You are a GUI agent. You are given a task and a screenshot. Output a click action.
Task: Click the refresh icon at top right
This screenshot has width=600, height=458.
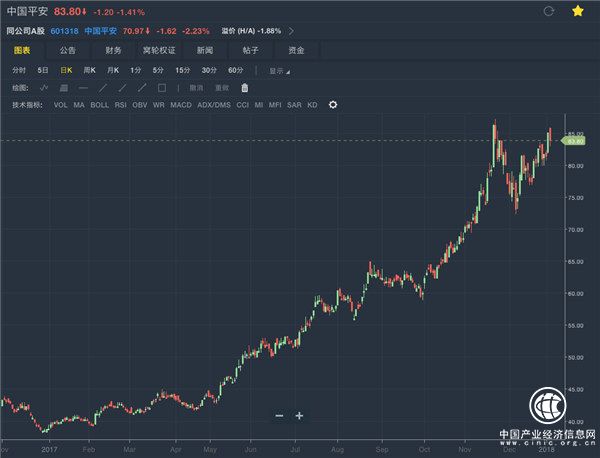point(547,12)
